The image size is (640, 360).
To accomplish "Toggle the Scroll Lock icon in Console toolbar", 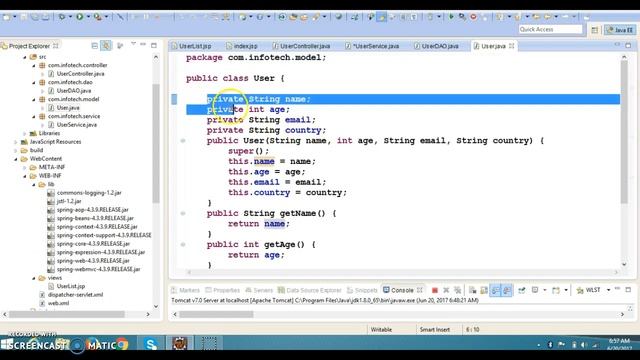I will [484, 290].
